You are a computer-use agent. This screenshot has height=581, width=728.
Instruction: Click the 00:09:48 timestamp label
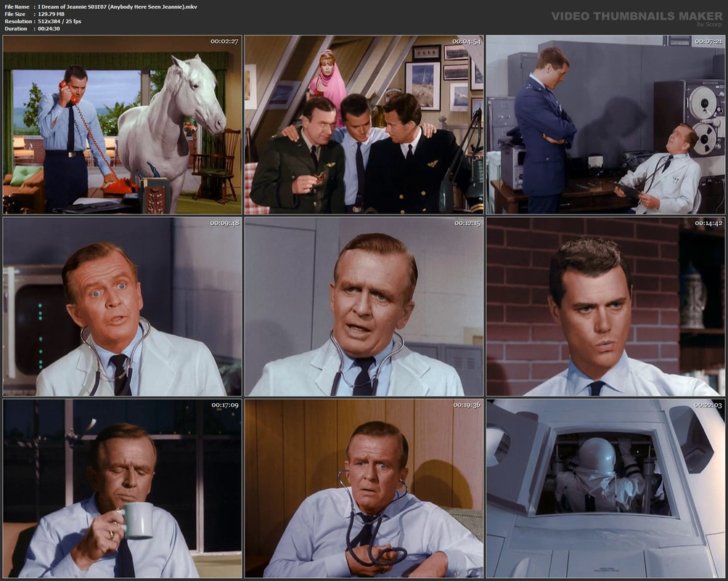pos(224,223)
